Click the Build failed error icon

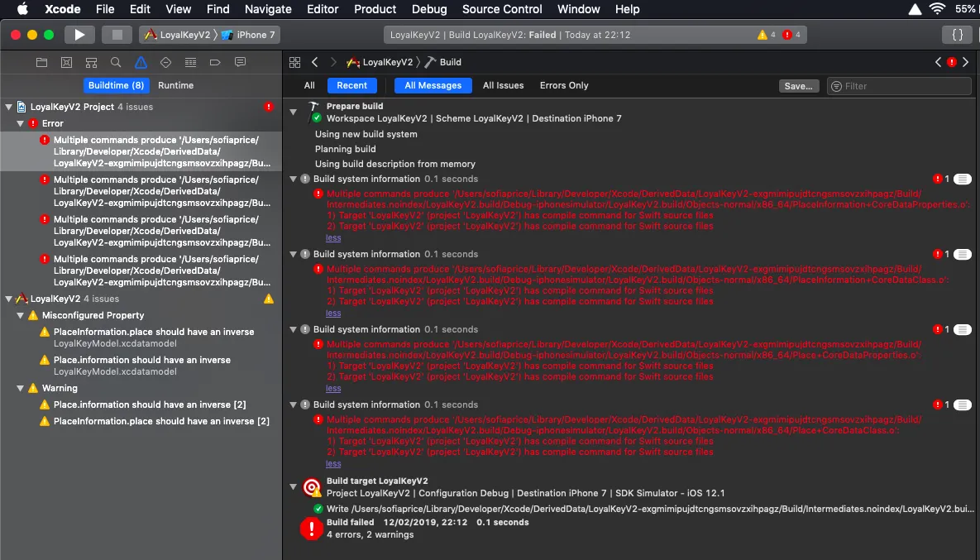311,529
